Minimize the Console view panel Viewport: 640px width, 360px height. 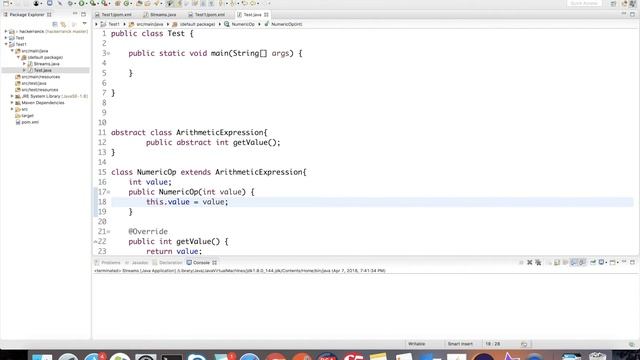[x=624, y=262]
